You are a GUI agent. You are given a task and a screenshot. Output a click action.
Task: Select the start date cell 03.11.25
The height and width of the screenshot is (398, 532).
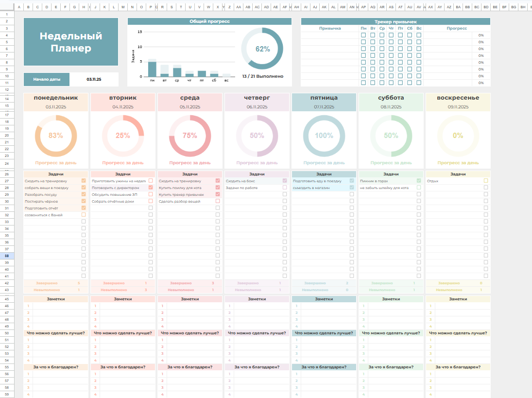[x=94, y=79]
